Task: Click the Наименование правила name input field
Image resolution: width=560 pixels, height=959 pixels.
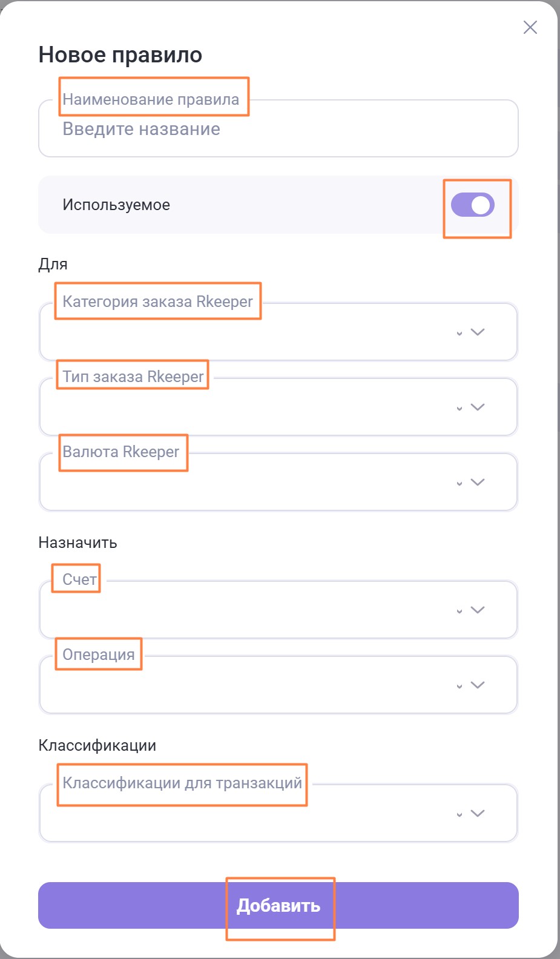Action: [x=278, y=129]
